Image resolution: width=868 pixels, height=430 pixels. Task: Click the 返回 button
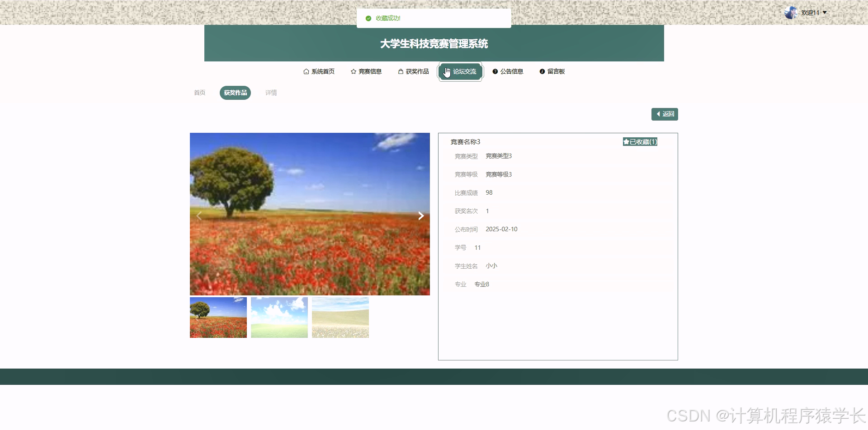[665, 114]
